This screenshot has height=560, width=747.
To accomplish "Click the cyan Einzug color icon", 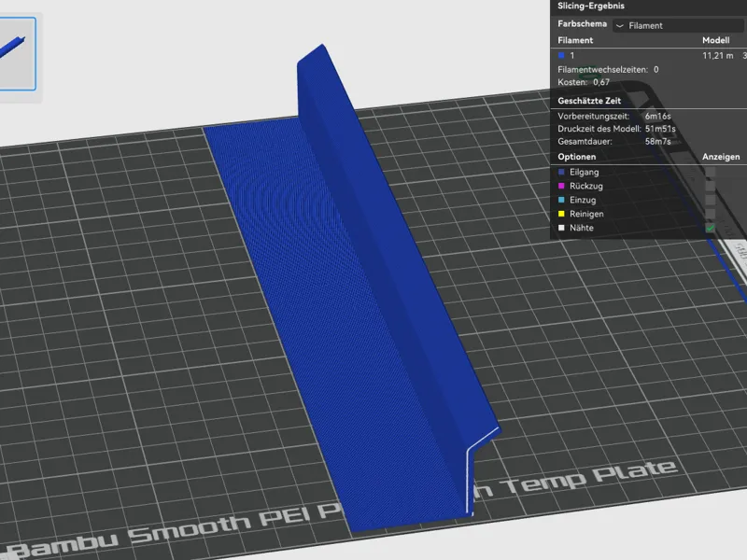I will [x=561, y=200].
